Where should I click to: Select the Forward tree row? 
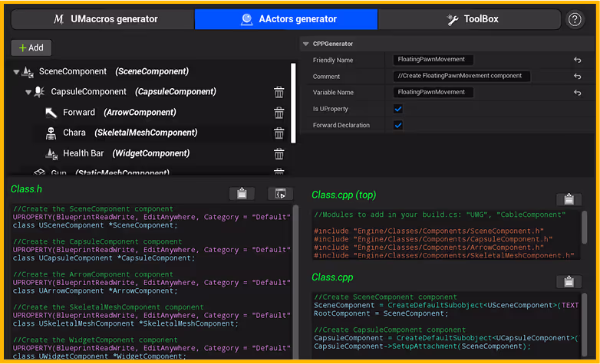[x=149, y=113]
